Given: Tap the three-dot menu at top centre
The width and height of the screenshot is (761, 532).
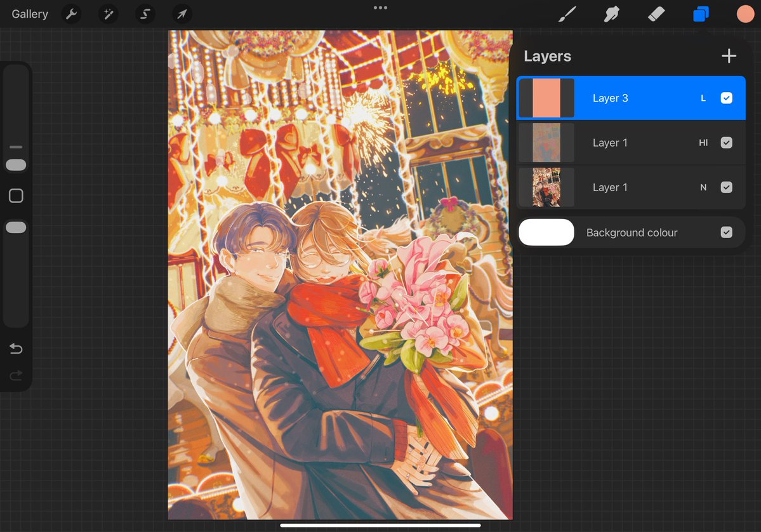Looking at the screenshot, I should [381, 8].
